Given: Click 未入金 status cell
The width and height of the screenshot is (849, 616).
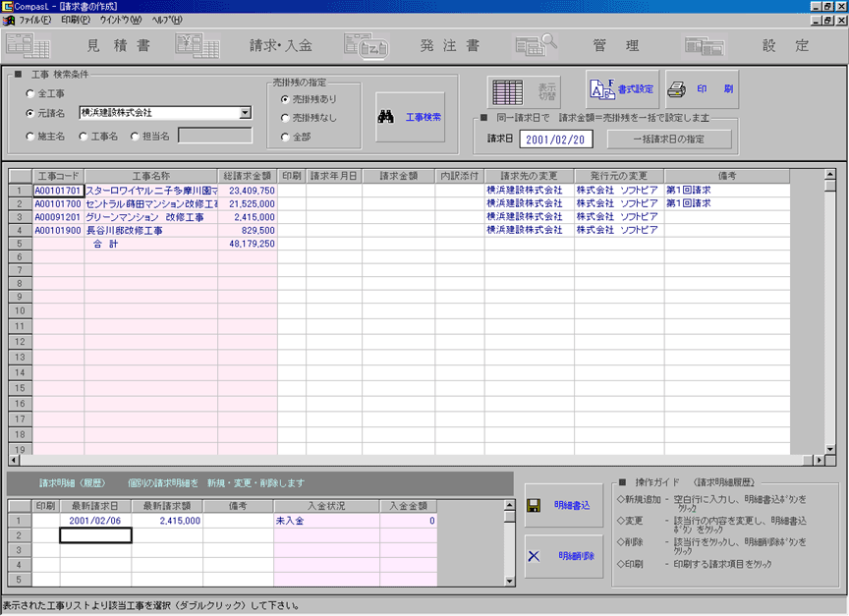Looking at the screenshot, I should click(326, 520).
